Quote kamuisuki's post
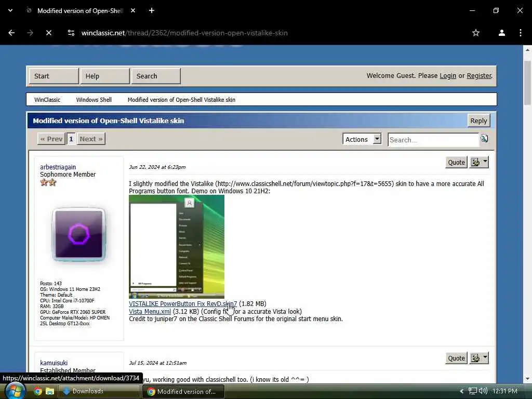The image size is (532, 399). pos(456,358)
